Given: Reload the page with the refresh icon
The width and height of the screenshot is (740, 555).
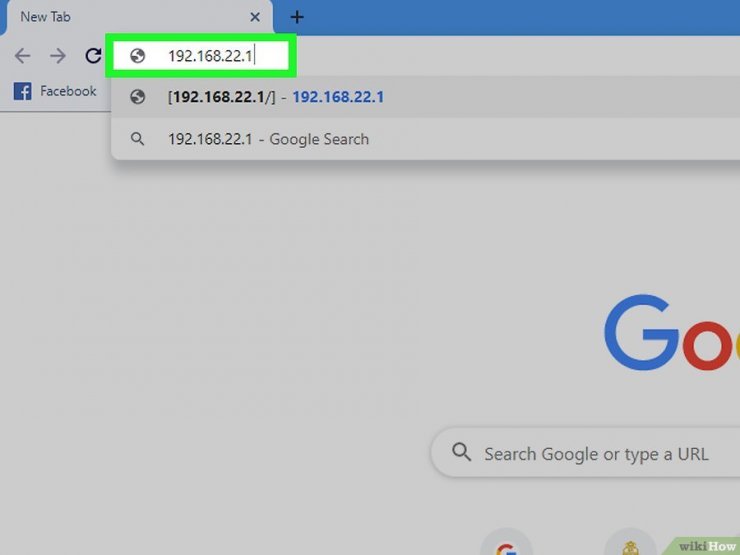Looking at the screenshot, I should (93, 56).
